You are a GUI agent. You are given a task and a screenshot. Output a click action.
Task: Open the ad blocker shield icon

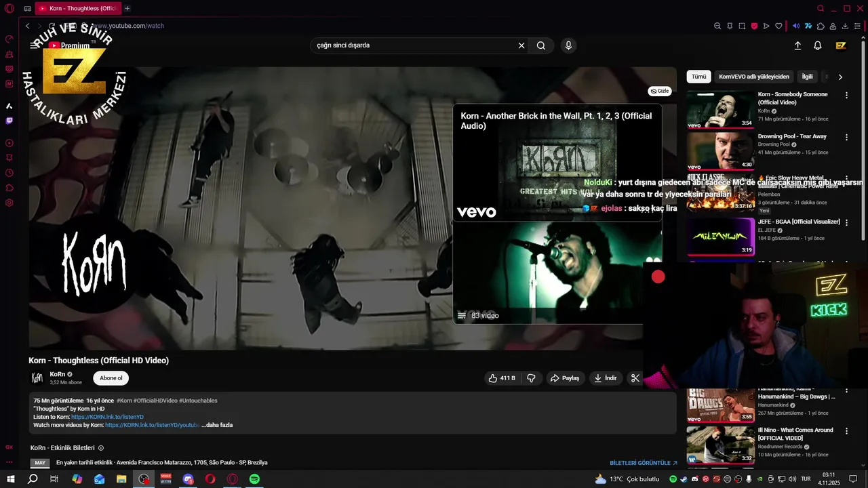point(754,26)
